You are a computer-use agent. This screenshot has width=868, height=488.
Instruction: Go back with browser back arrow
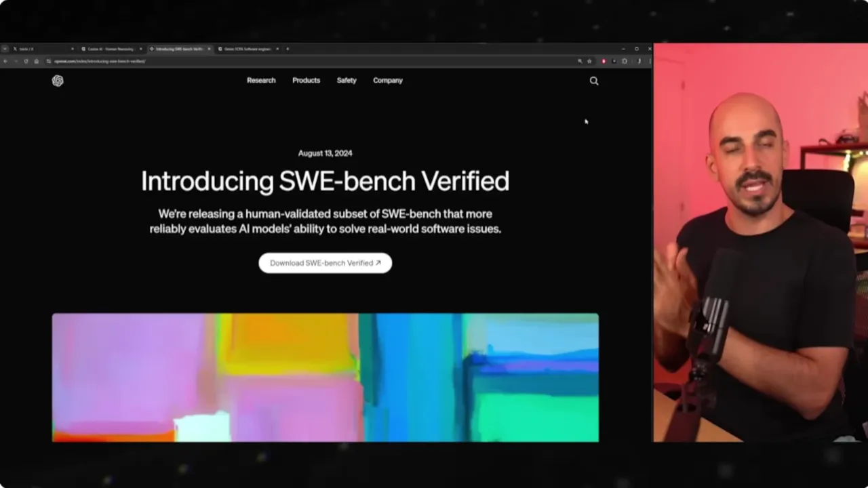pos(5,61)
